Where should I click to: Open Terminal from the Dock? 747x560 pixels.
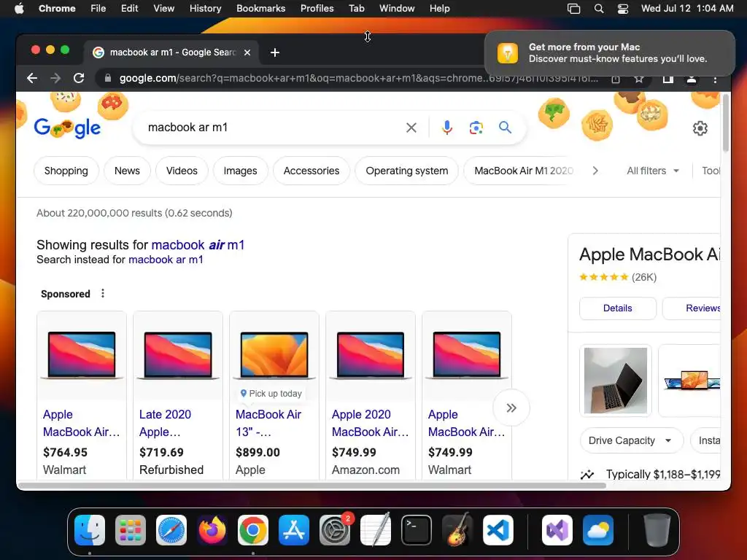point(417,530)
